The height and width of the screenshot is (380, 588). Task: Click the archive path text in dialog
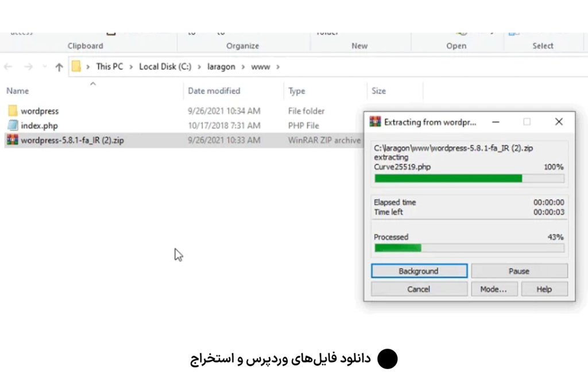454,148
